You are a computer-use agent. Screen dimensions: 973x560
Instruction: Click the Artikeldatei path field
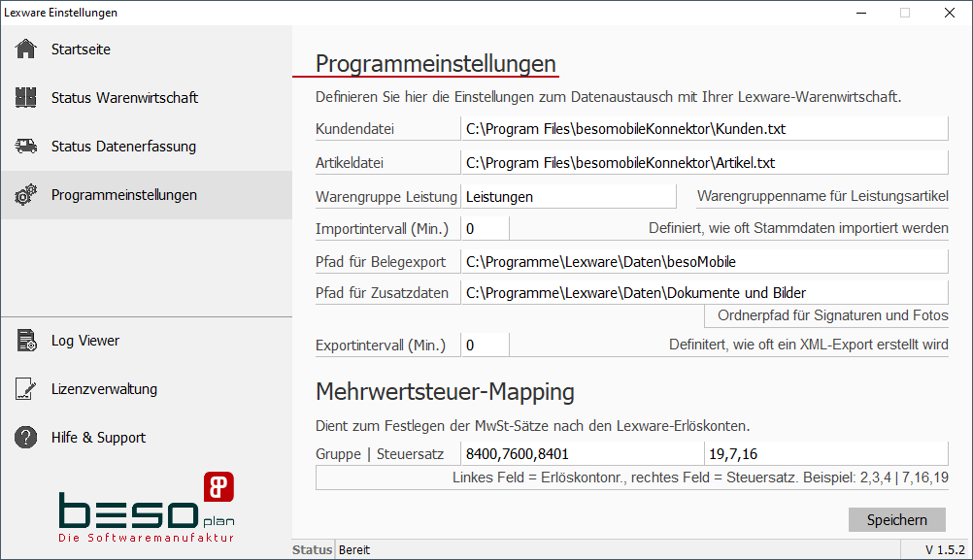705,162
